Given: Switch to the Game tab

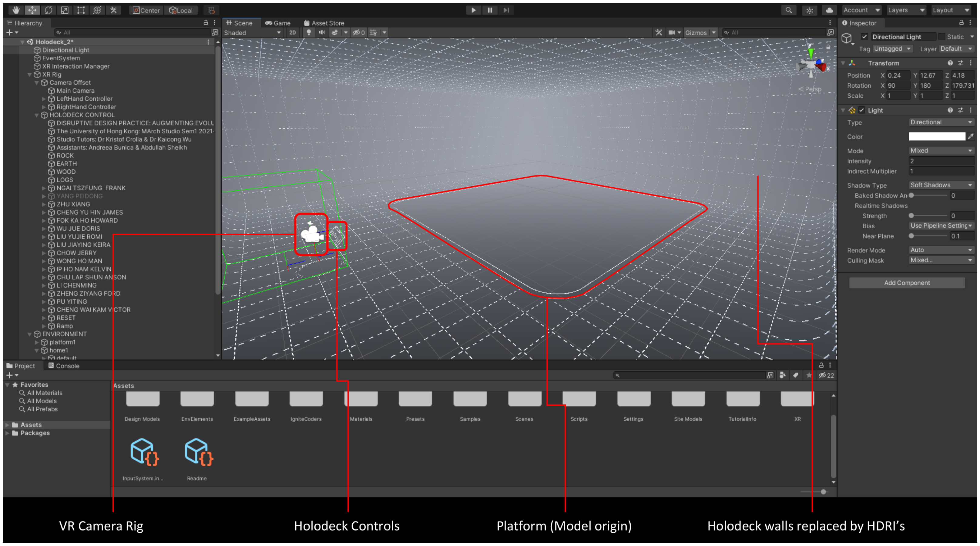Looking at the screenshot, I should (x=278, y=23).
